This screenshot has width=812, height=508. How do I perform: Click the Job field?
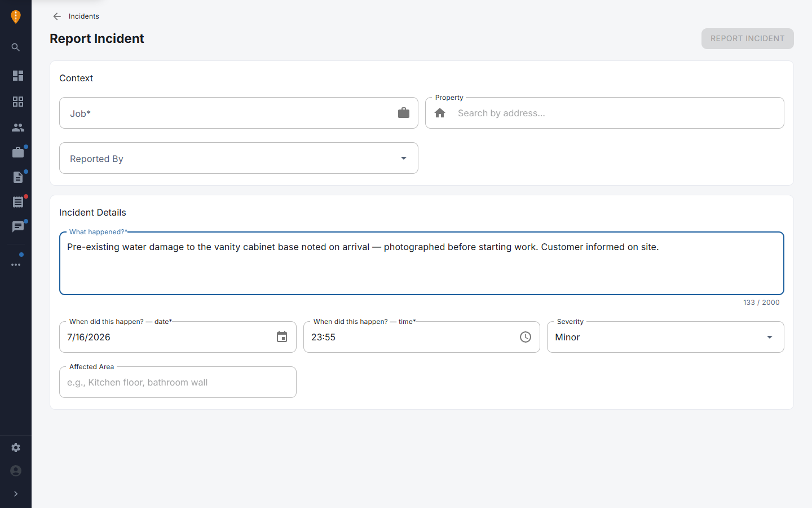coord(239,113)
